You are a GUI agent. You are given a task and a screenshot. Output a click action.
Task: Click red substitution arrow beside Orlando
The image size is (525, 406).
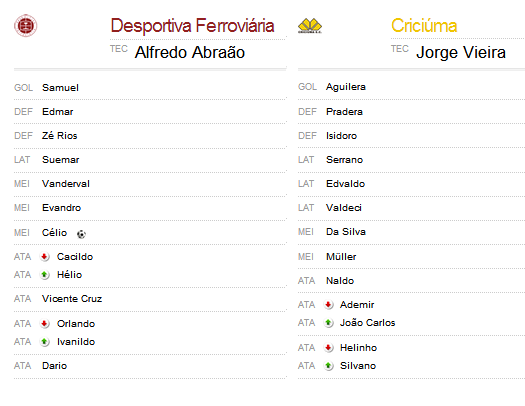pos(45,324)
